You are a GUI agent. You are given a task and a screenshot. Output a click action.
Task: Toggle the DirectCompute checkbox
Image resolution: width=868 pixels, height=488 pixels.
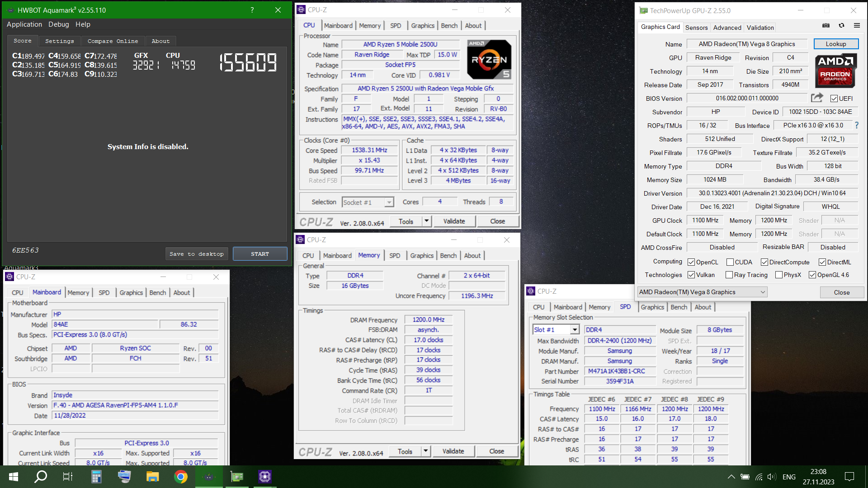tap(764, 262)
